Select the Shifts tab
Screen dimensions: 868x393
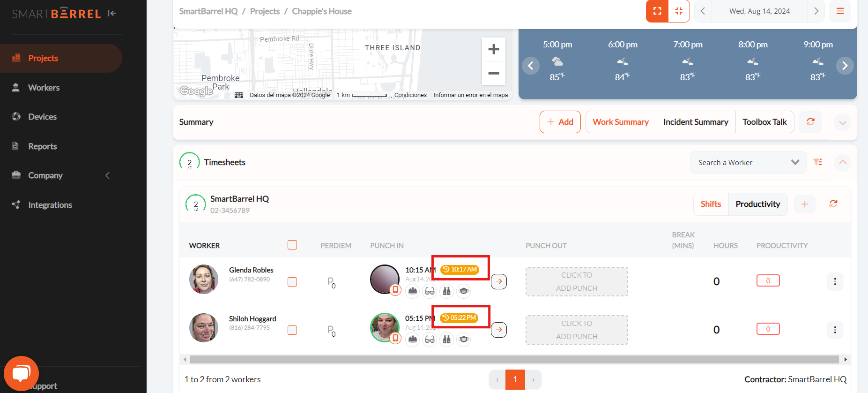tap(711, 204)
